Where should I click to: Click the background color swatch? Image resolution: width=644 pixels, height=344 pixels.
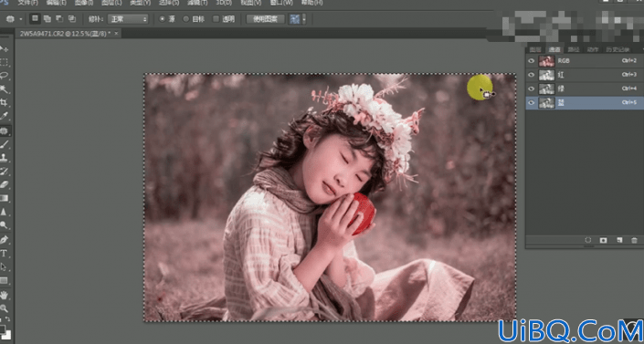click(x=7, y=334)
